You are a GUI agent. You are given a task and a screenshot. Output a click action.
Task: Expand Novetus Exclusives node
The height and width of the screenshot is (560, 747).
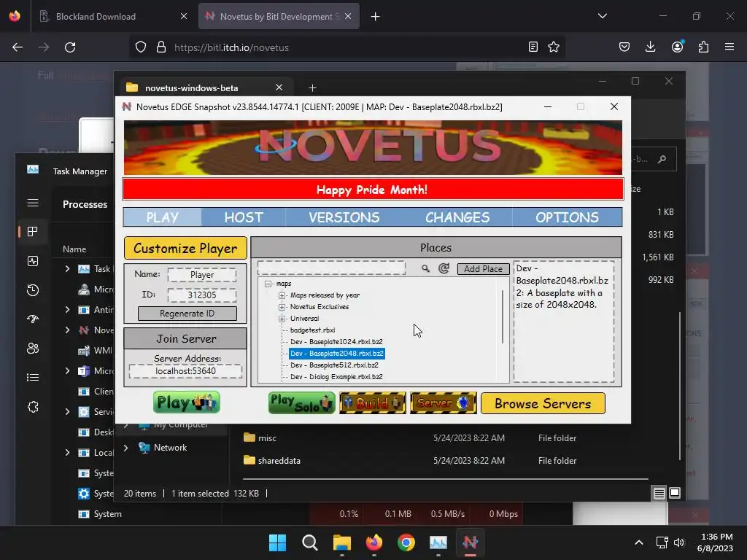[x=282, y=307]
